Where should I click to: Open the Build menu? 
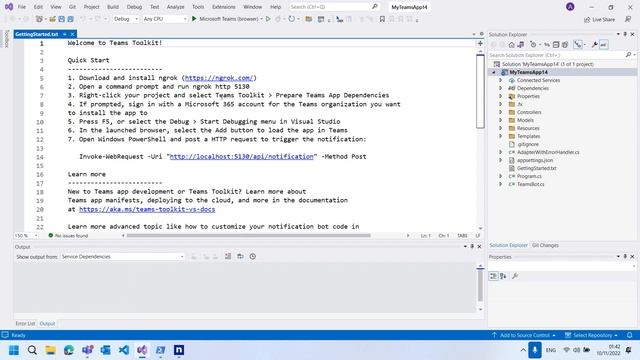113,7
